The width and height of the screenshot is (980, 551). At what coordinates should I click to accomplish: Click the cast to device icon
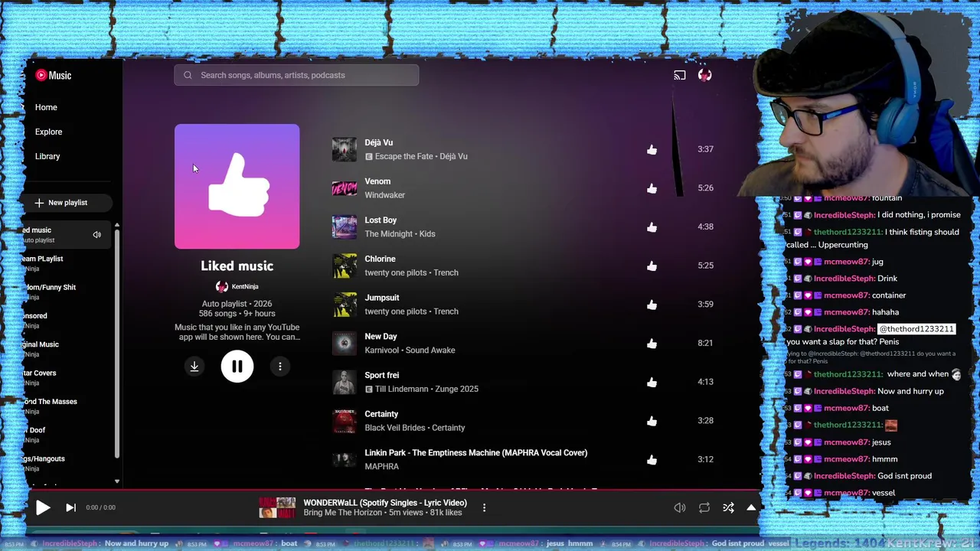click(679, 75)
